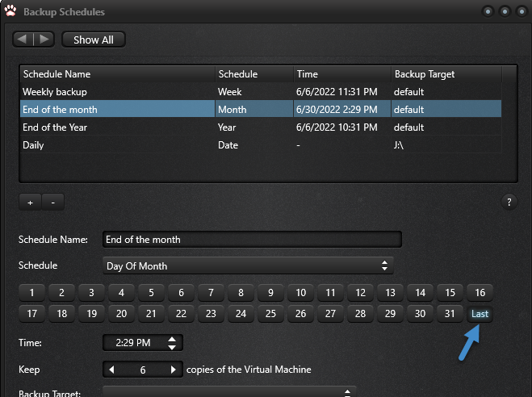Viewport: 532px width, 397px height.
Task: Increase time with the up stepper arrow
Action: click(172, 339)
